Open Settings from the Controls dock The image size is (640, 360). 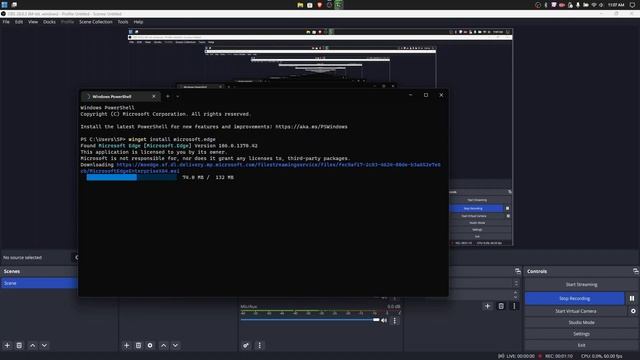(581, 334)
